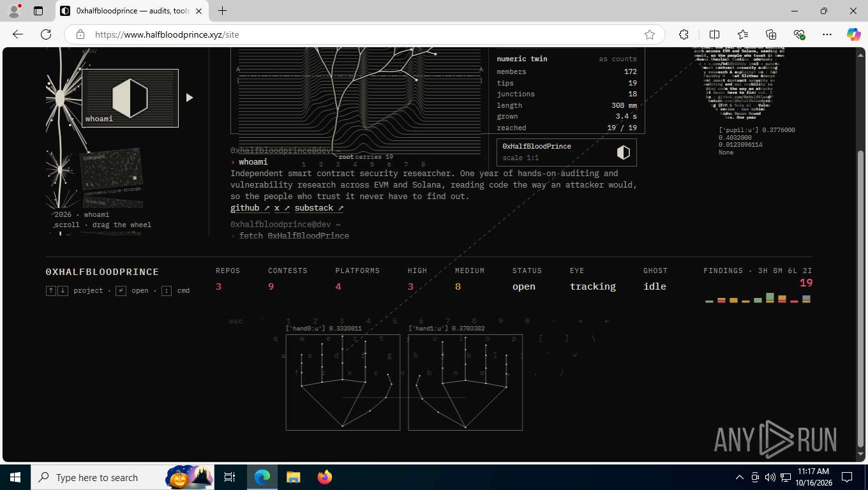The height and width of the screenshot is (490, 868).
Task: Click the colon key hint beside cmd
Action: point(166,291)
